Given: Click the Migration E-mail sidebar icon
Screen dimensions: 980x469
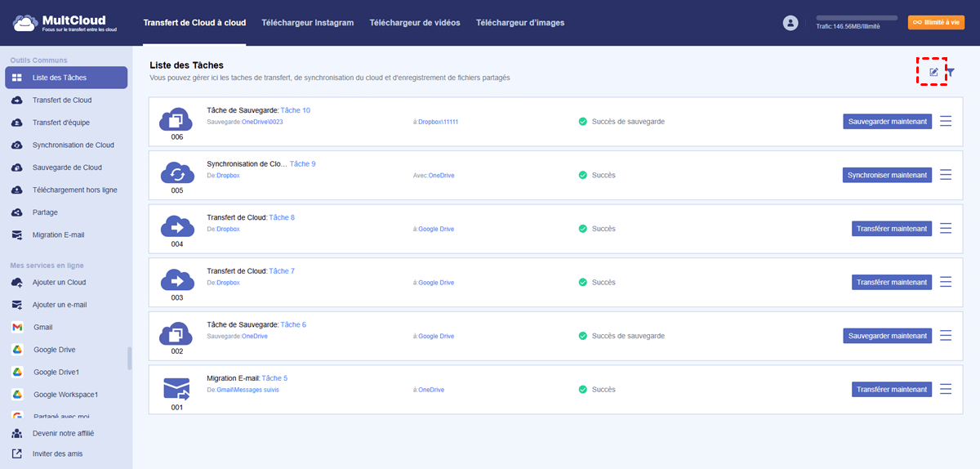Looking at the screenshot, I should tap(17, 234).
